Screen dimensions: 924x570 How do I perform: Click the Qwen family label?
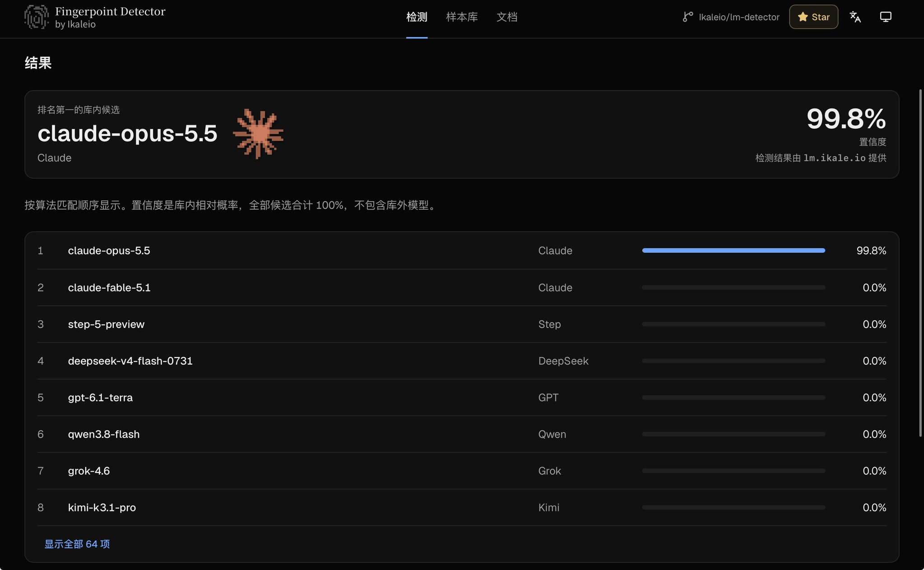[552, 434]
